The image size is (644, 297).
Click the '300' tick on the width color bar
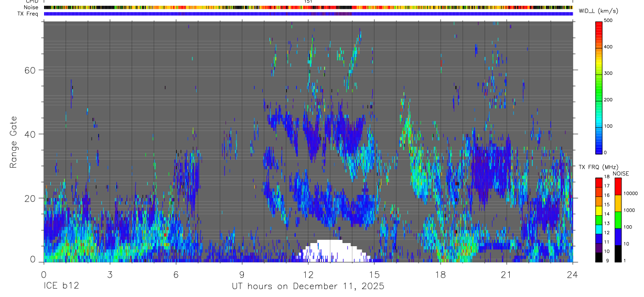point(609,73)
